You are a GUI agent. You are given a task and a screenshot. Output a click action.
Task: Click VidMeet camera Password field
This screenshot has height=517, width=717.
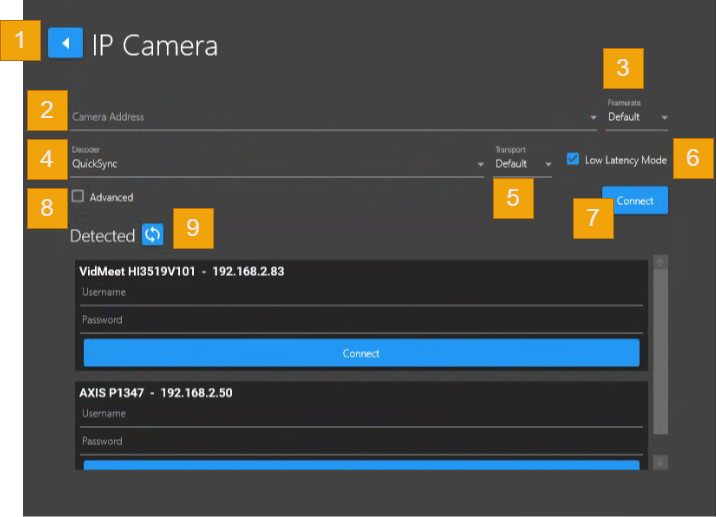pos(361,321)
